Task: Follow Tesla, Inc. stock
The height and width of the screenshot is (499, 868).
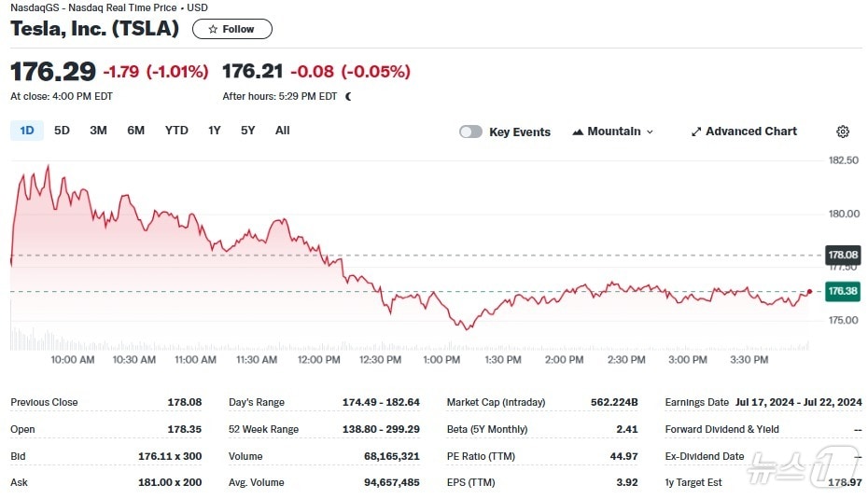Action: 231,29
